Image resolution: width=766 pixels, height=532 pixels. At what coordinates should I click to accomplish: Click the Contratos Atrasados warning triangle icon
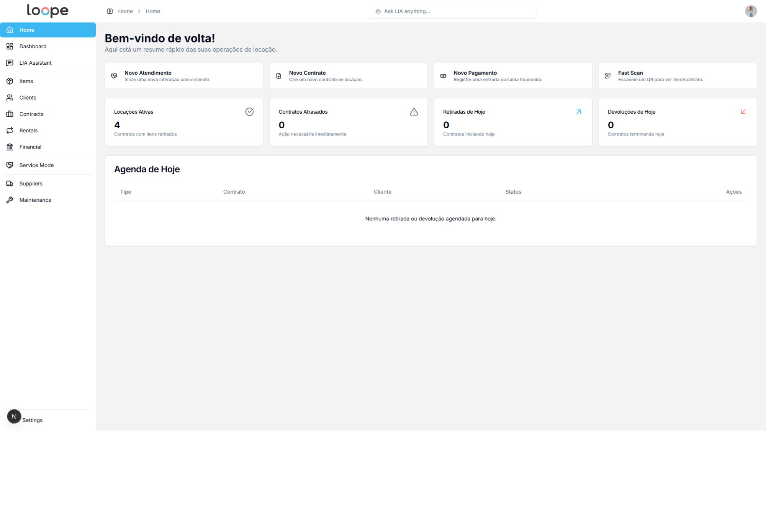pos(414,112)
